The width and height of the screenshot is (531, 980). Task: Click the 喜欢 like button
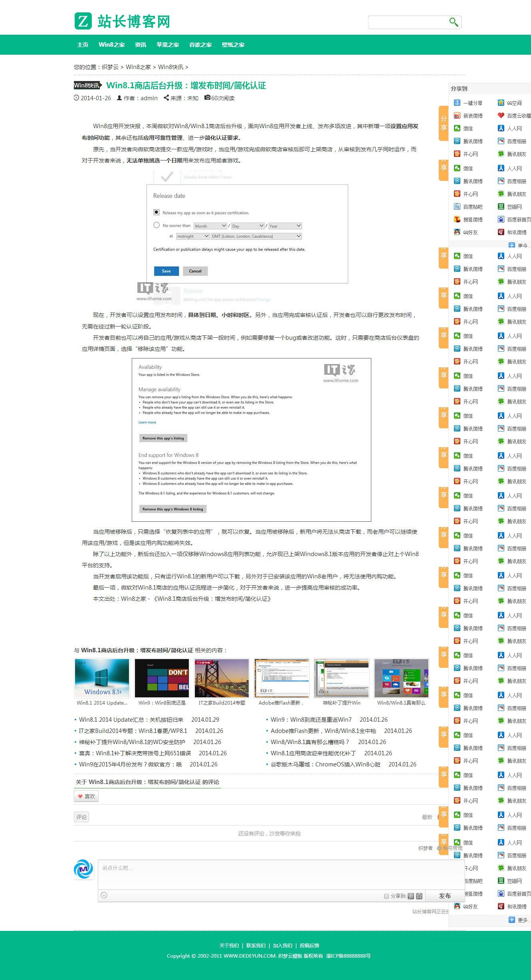click(86, 796)
